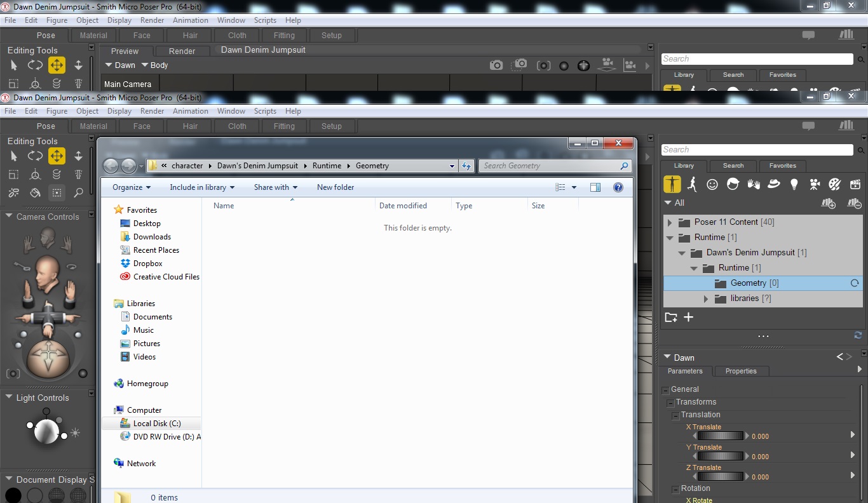The width and height of the screenshot is (868, 503).
Task: Click the Share with button
Action: click(276, 187)
